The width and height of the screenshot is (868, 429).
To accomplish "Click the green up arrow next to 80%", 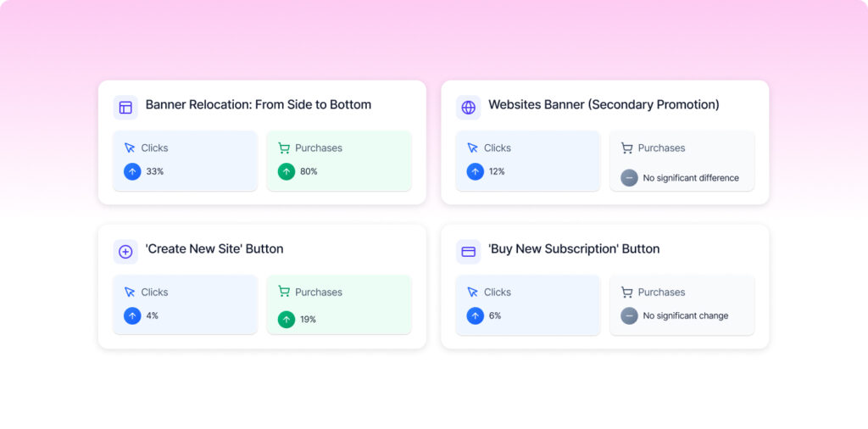I will tap(287, 171).
